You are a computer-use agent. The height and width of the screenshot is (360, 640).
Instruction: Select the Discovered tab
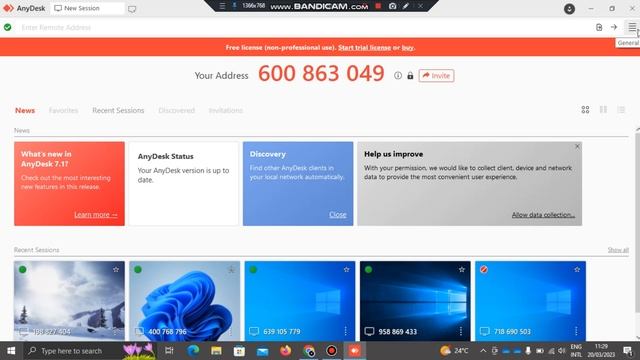[176, 110]
